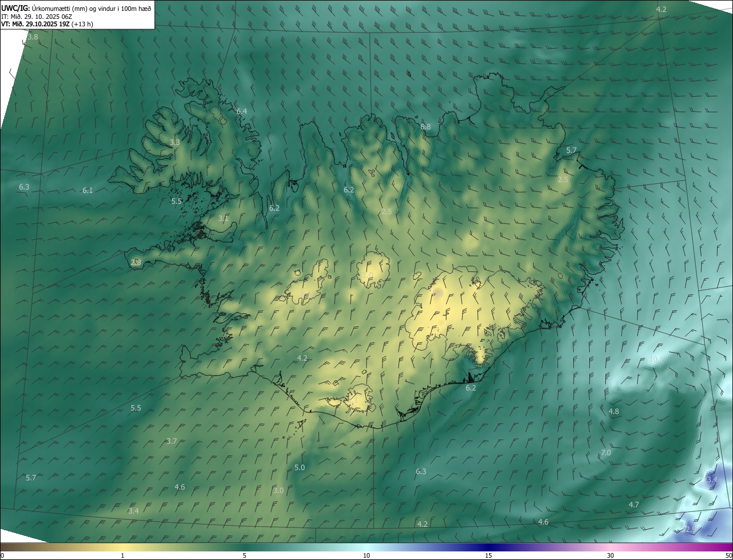Click the 6.1 value label on the map
733x560 pixels.
click(88, 190)
